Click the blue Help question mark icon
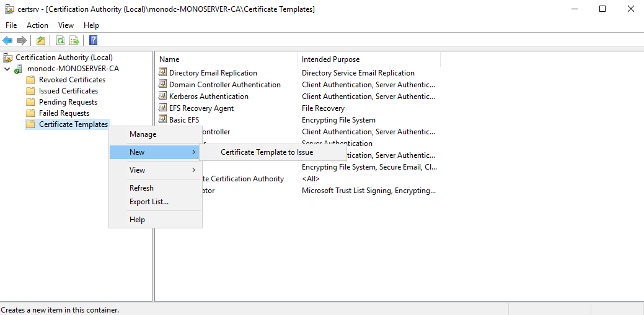The width and height of the screenshot is (644, 315). coord(93,41)
